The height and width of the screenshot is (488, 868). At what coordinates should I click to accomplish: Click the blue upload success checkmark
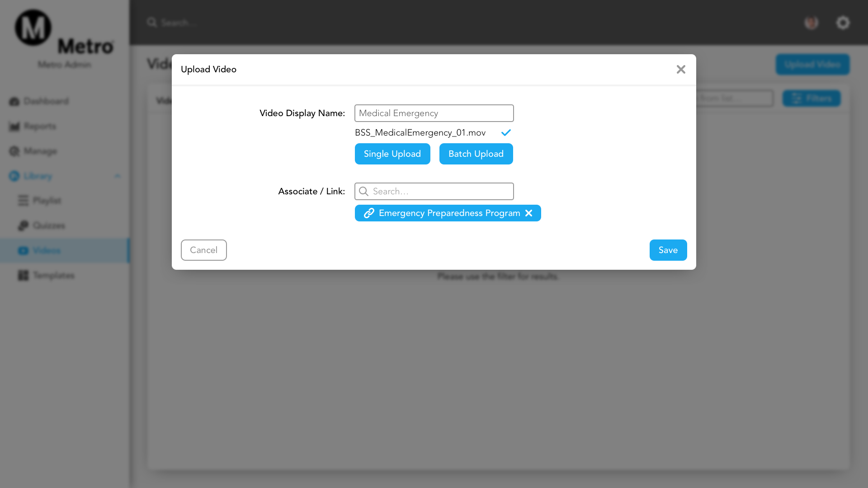(506, 132)
